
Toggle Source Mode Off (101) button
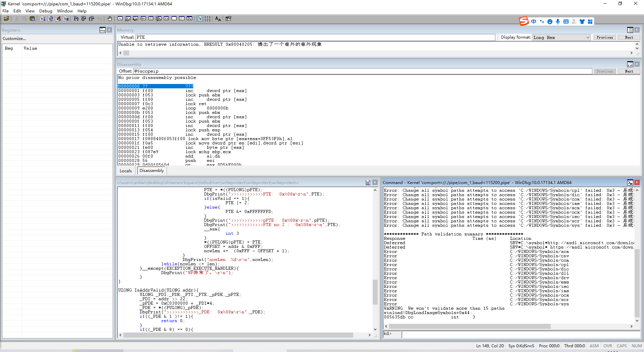pos(208,19)
